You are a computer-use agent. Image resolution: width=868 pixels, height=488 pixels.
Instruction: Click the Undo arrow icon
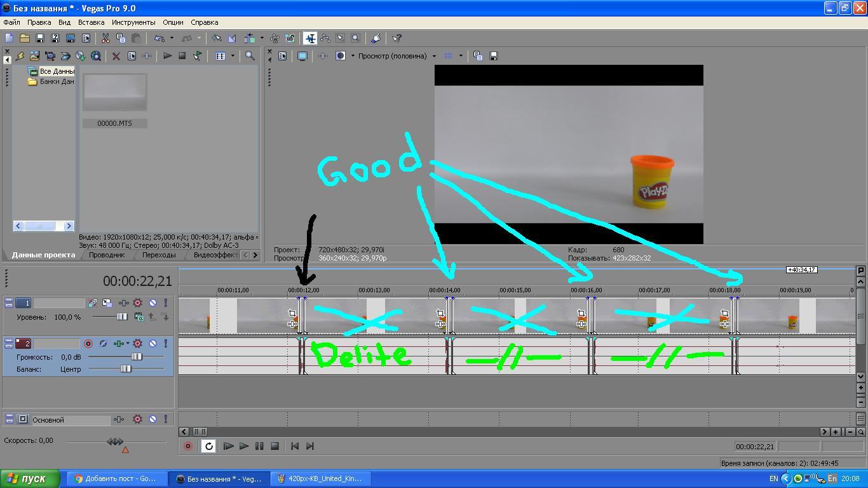[x=159, y=38]
